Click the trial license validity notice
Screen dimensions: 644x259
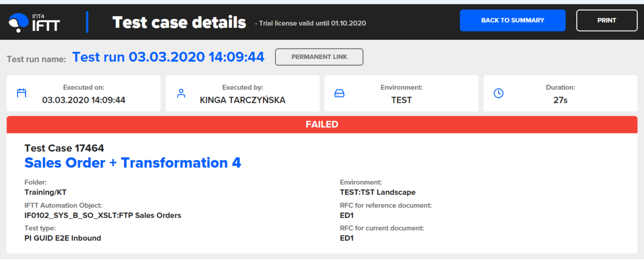(x=310, y=24)
